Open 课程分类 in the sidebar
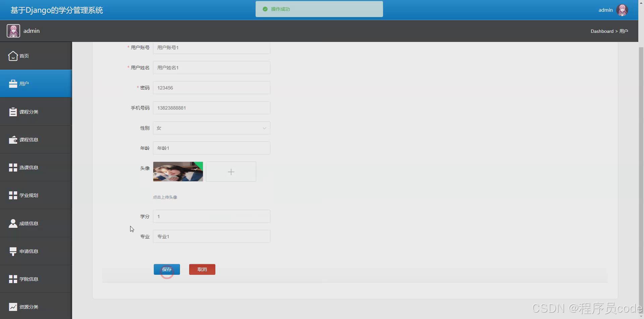644x319 pixels. coord(36,112)
